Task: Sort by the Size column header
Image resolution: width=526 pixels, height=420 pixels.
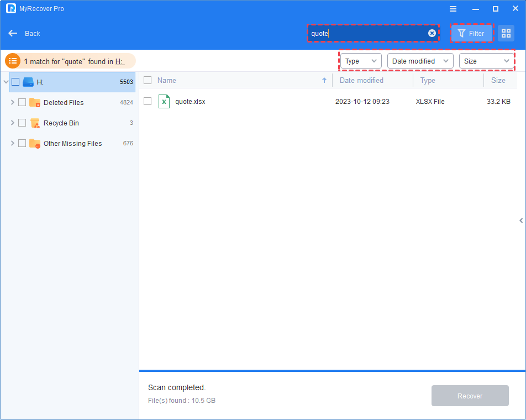Action: tap(498, 80)
